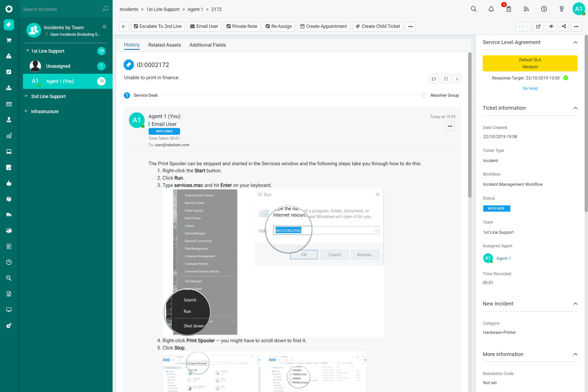Screen dimensions: 588x392
Task: Click the Agent 1 assigned agent link
Action: pyautogui.click(x=503, y=258)
